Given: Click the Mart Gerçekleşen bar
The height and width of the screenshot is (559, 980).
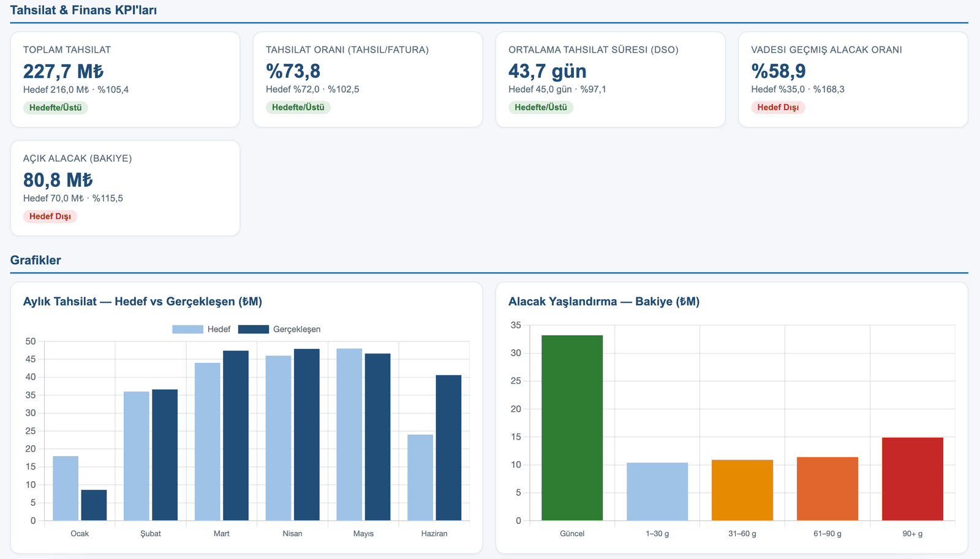Looking at the screenshot, I should pyautogui.click(x=236, y=436).
